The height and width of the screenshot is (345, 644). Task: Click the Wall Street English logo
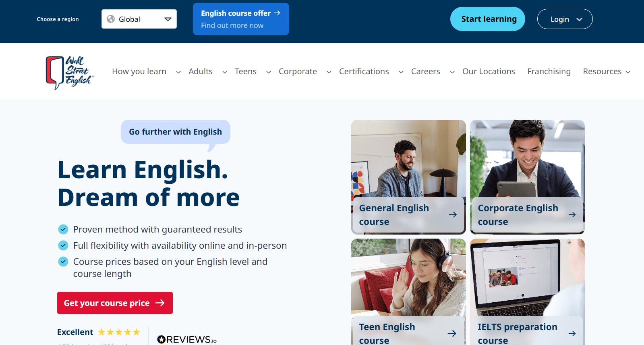point(70,73)
